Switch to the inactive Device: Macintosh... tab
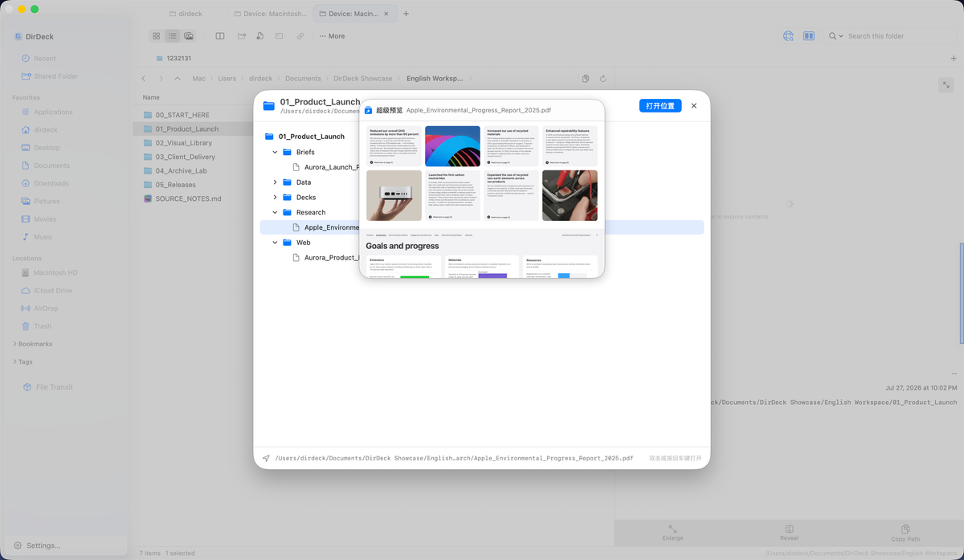 click(x=270, y=14)
